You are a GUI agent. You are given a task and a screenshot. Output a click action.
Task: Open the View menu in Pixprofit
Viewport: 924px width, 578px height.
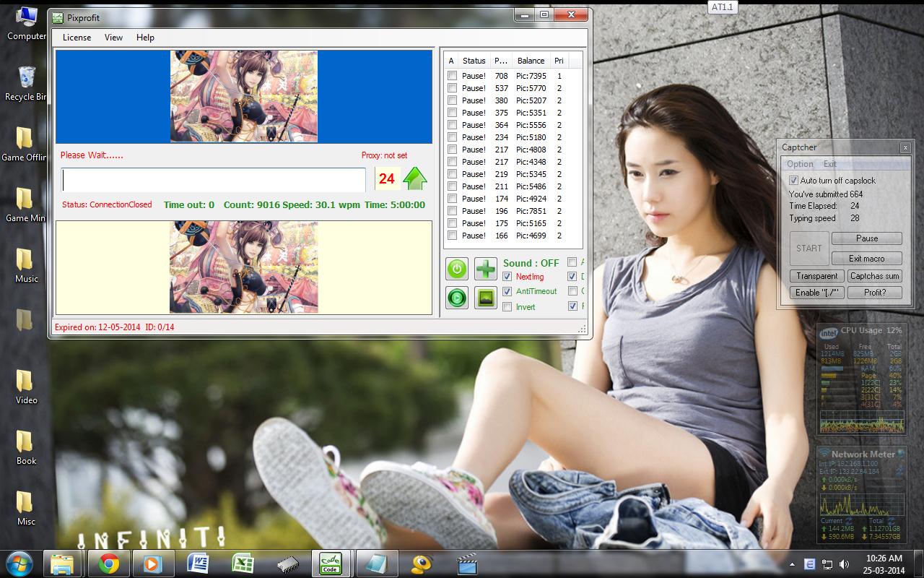click(x=113, y=38)
